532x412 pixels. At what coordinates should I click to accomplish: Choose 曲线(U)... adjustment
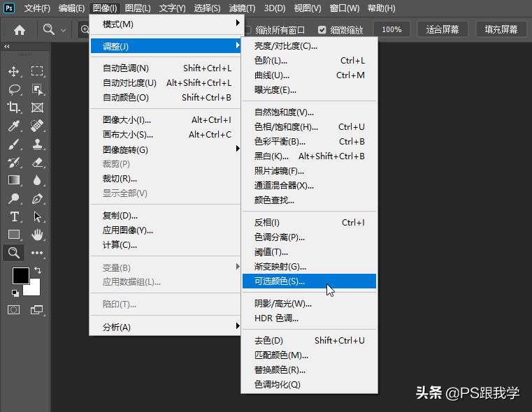[309, 75]
